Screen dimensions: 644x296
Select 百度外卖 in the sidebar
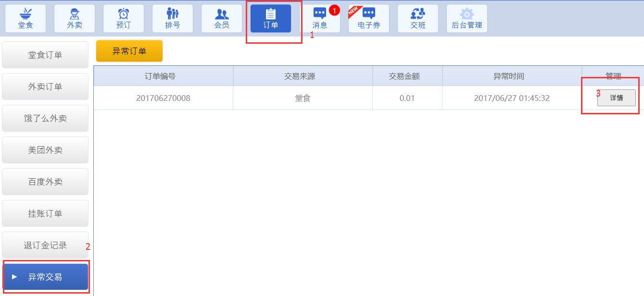pyautogui.click(x=45, y=182)
